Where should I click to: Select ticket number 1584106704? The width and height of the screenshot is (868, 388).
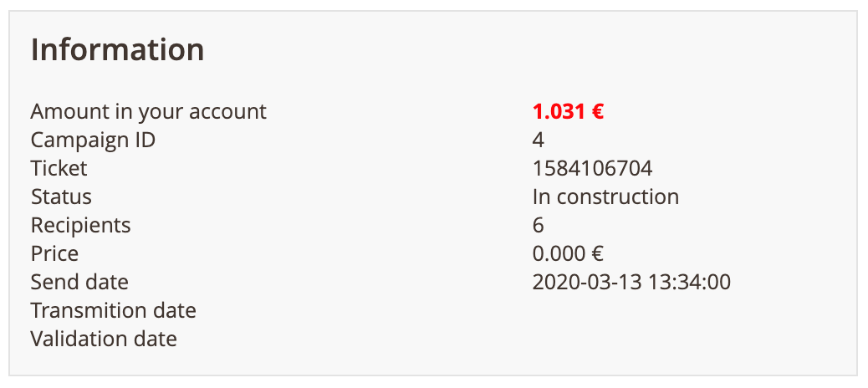click(592, 169)
